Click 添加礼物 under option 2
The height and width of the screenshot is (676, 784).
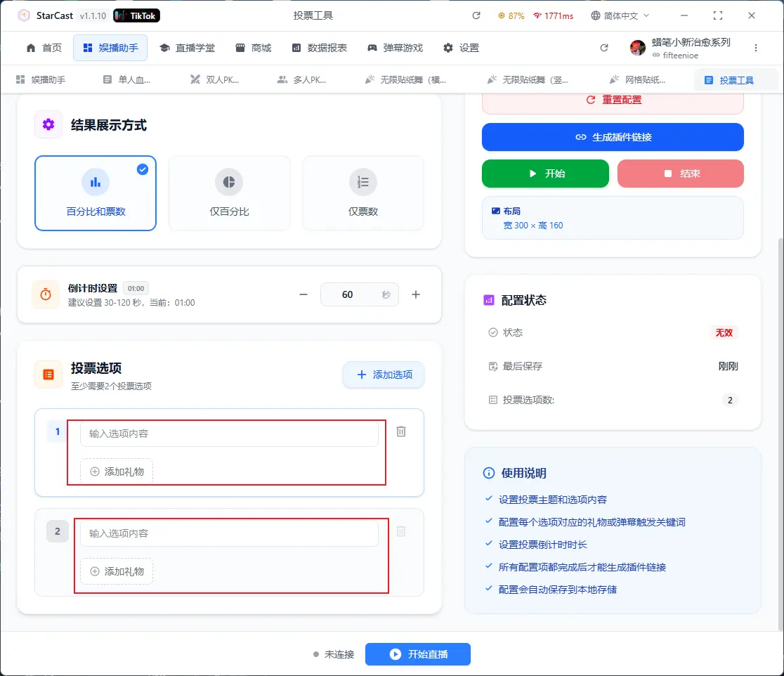(x=117, y=571)
